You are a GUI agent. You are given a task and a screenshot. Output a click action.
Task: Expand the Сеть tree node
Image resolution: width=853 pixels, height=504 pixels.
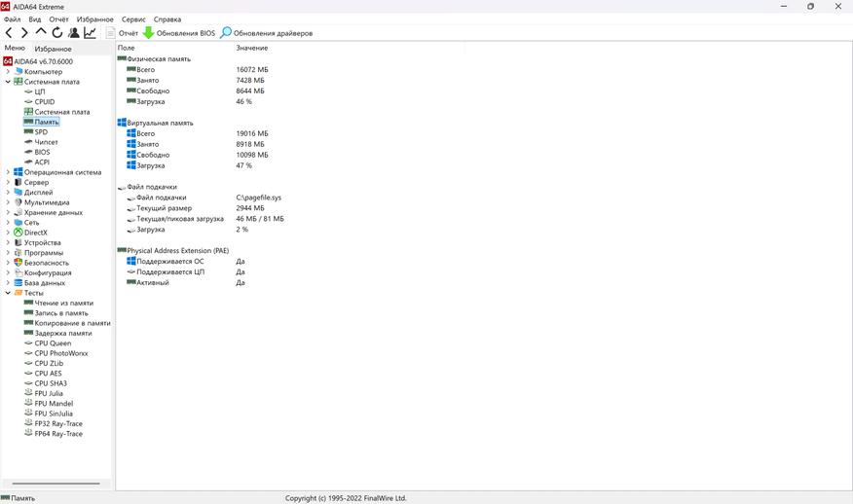8,223
